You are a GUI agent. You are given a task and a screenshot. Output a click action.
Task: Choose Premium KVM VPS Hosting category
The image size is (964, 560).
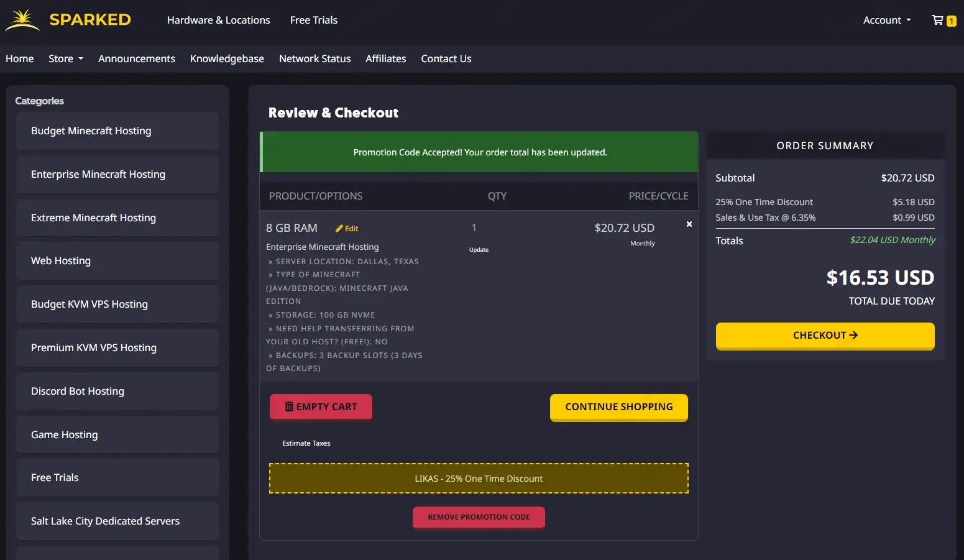[x=117, y=347]
